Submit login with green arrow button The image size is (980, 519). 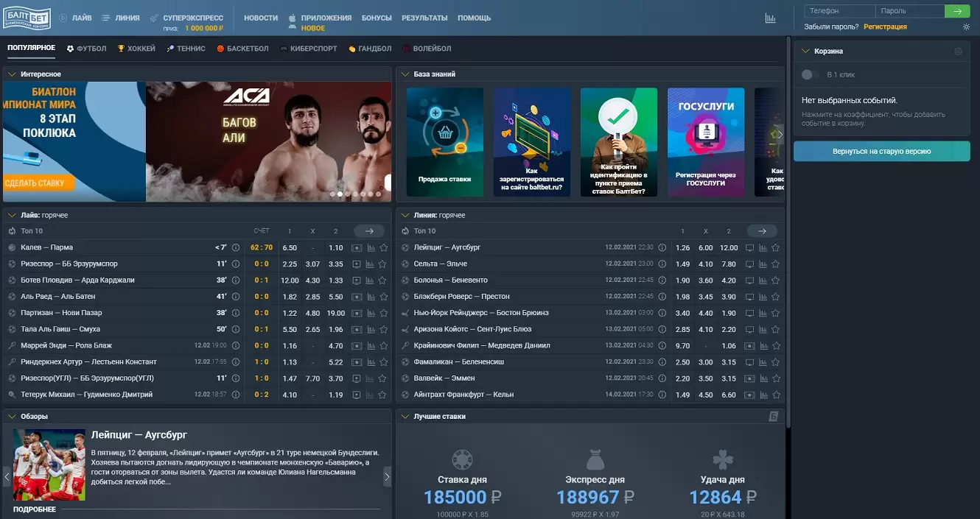(x=957, y=12)
